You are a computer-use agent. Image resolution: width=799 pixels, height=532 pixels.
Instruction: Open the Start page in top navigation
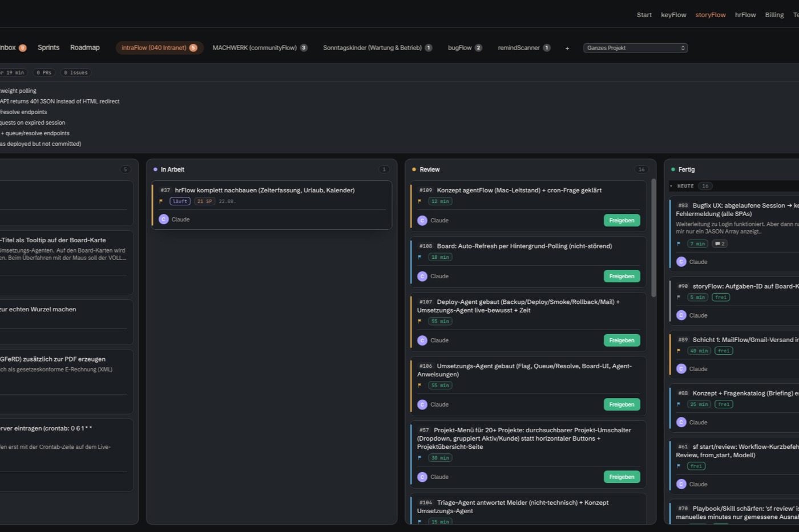click(644, 15)
